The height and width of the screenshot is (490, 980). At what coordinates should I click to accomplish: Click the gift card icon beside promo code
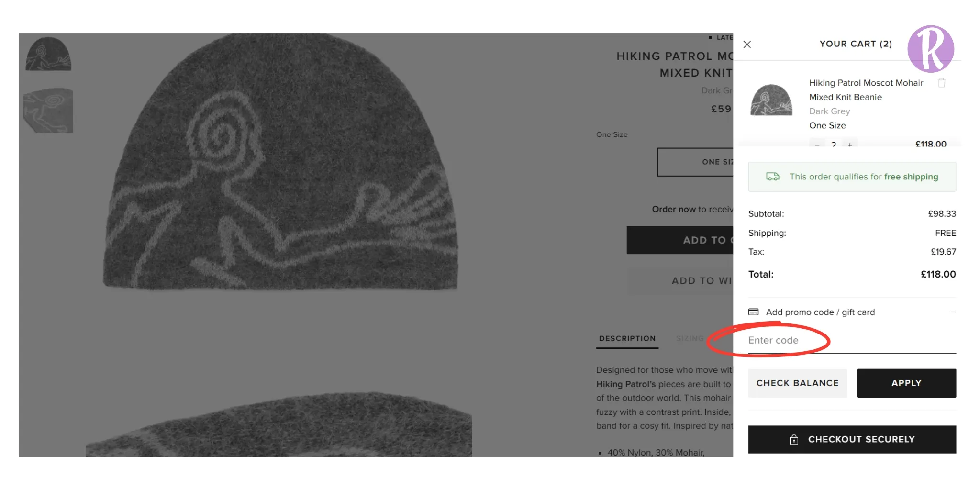pos(754,312)
